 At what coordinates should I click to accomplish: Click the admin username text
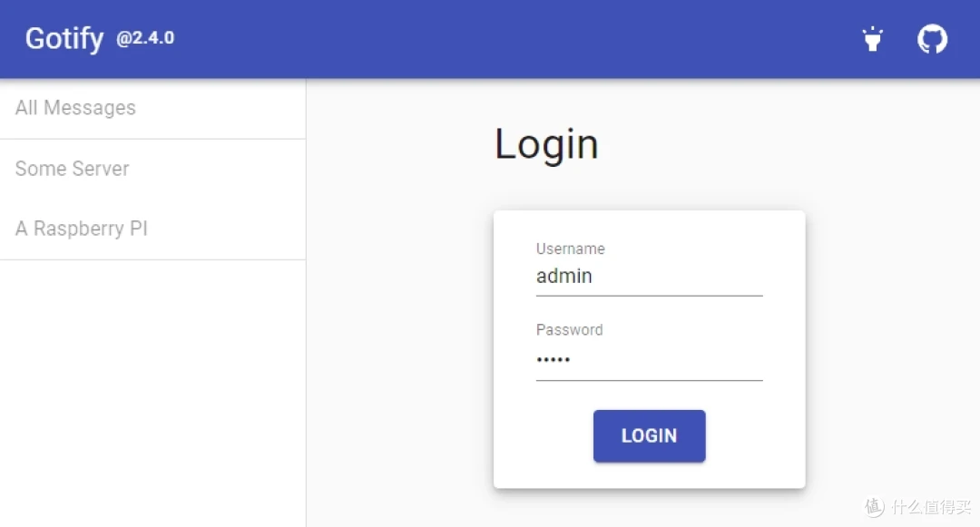(x=563, y=276)
